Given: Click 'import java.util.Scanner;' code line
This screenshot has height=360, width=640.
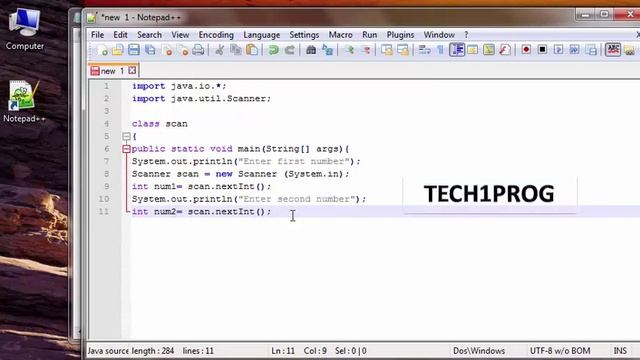Looking at the screenshot, I should (201, 99).
